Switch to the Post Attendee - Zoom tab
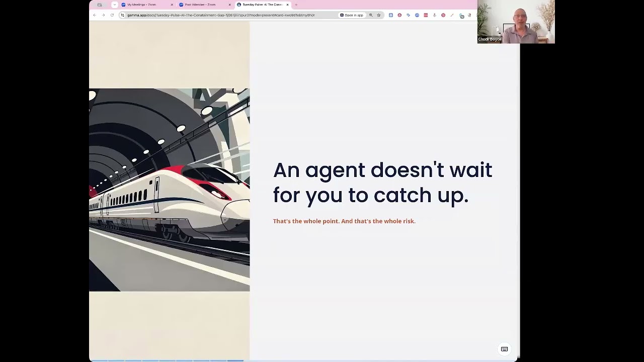The image size is (644, 362). pos(204,5)
